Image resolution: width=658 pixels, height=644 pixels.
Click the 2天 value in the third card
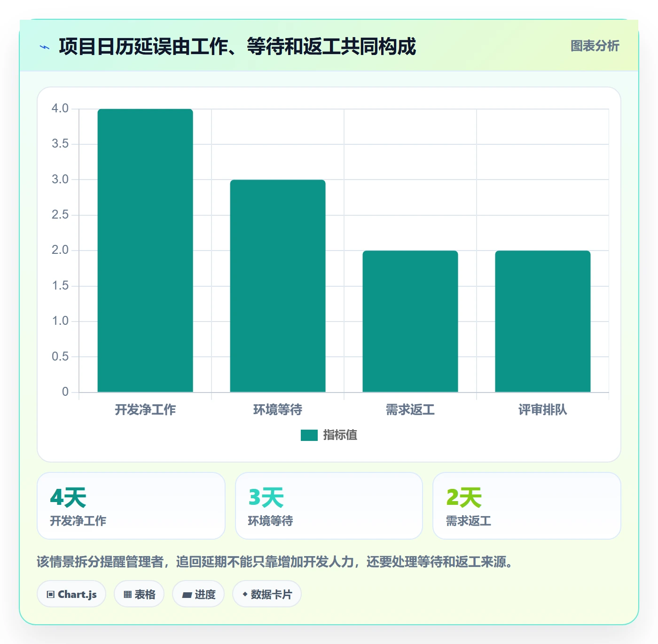464,498
